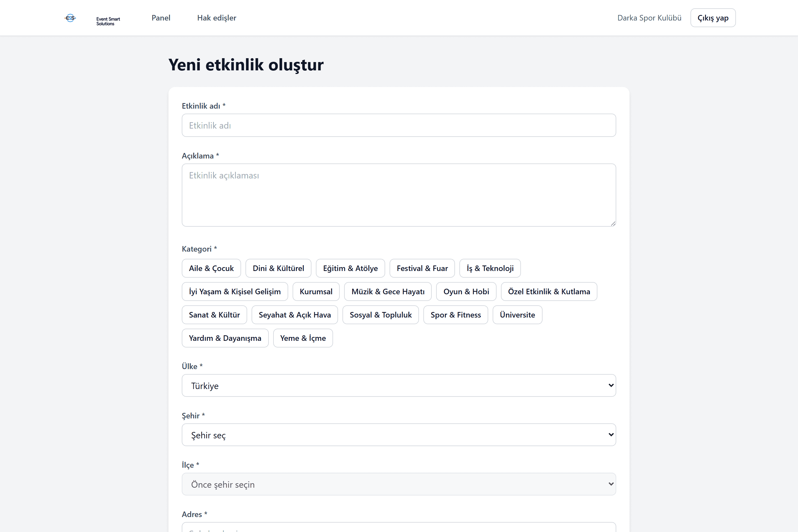Select the Oyun & Hobi category
The width and height of the screenshot is (798, 532).
(466, 291)
